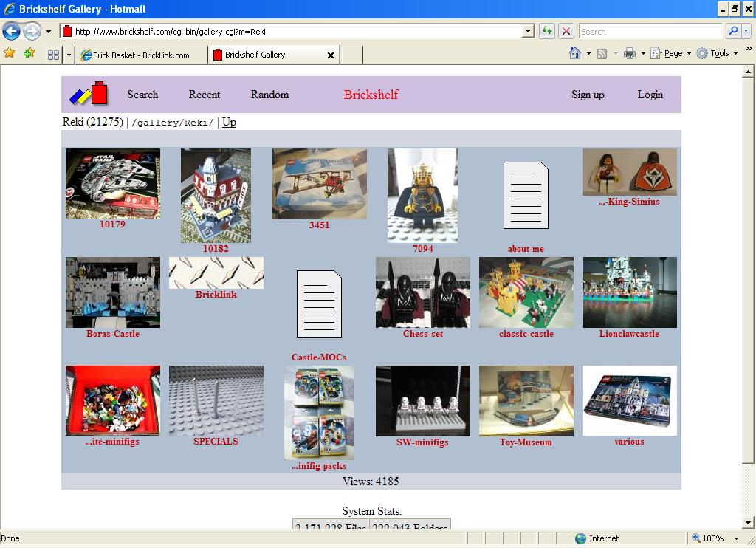Open the Toy-Museum folder thumbnail
The height and width of the screenshot is (548, 756).
point(526,401)
